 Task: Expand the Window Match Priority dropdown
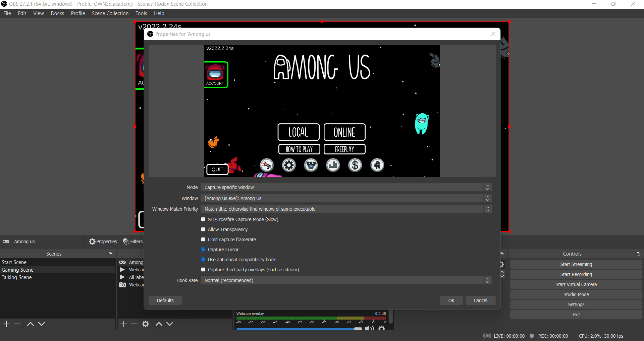coord(346,209)
